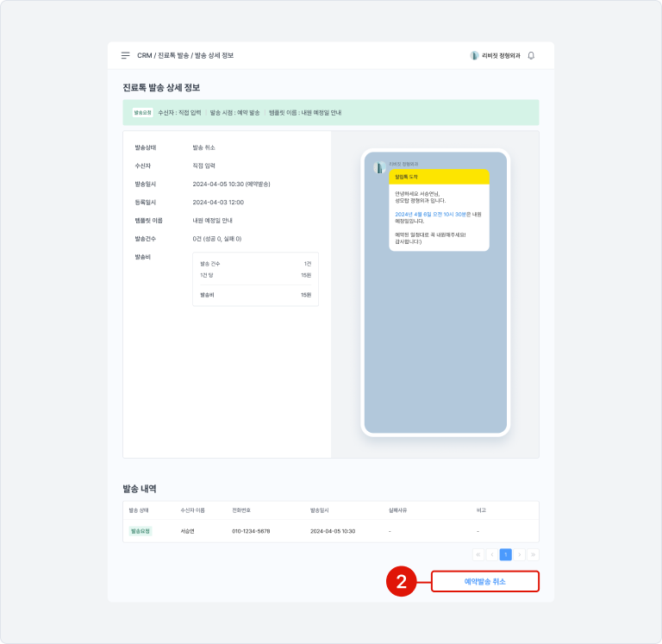Go to previous page with left chevron

point(492,554)
